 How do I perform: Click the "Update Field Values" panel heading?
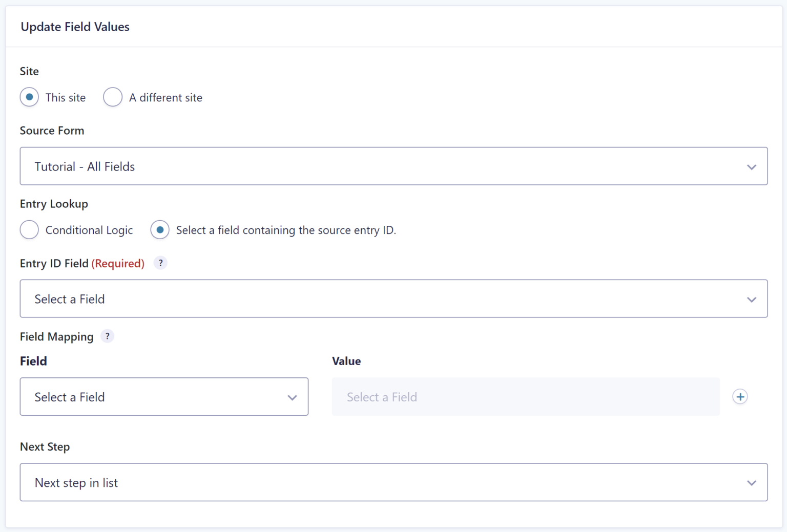click(x=75, y=27)
